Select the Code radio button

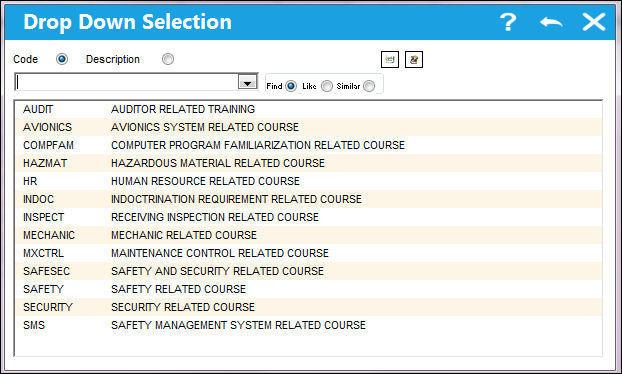click(62, 59)
